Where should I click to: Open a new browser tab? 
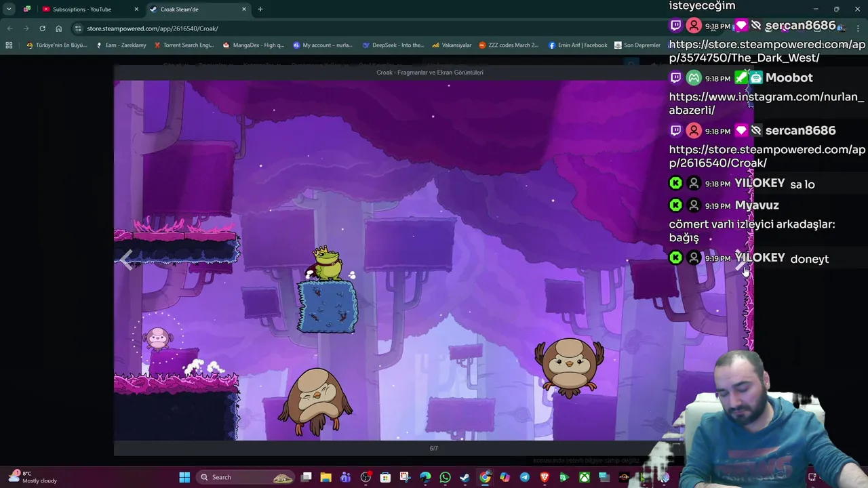pos(260,9)
